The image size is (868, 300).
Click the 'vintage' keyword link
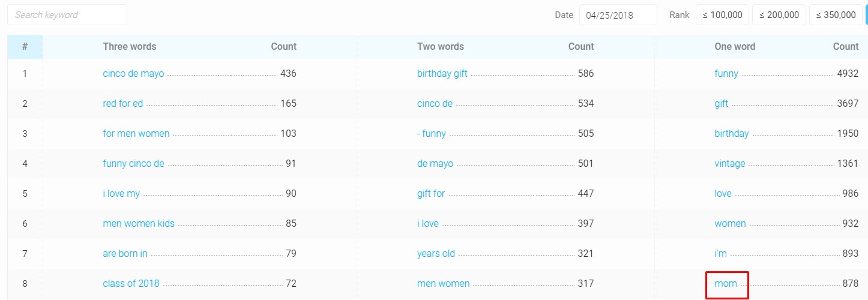(x=730, y=164)
